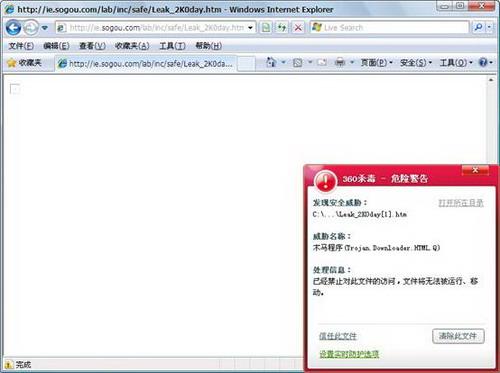This screenshot has height=373, width=500.
Task: Open the 文件(F) menu
Action: coord(21,46)
